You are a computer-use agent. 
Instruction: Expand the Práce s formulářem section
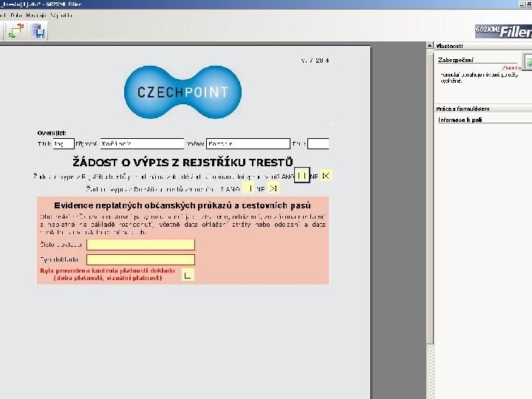(483, 109)
